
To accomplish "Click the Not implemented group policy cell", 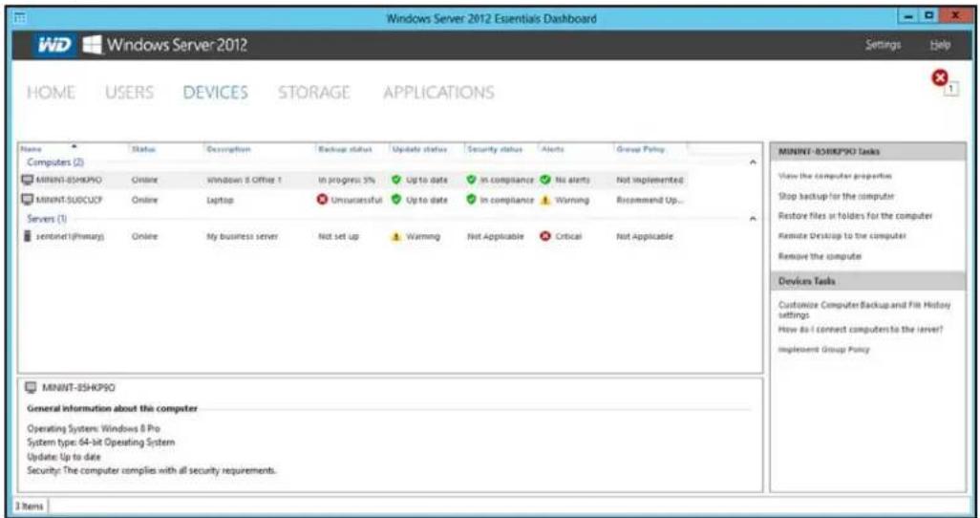I will [x=650, y=181].
